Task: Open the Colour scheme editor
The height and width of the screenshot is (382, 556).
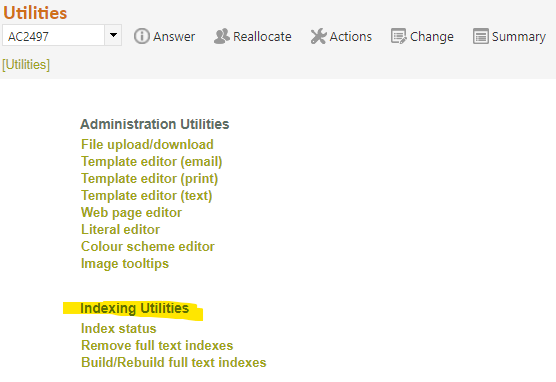Action: (148, 247)
